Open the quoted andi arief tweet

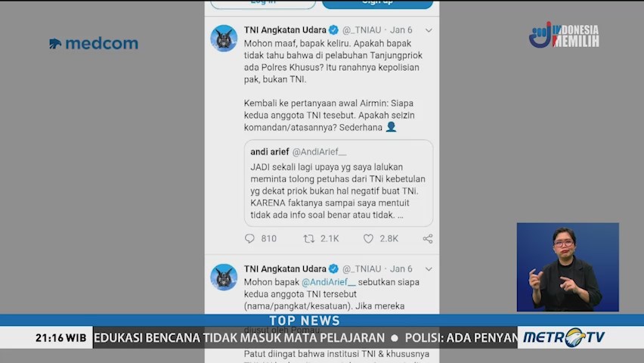tap(339, 183)
